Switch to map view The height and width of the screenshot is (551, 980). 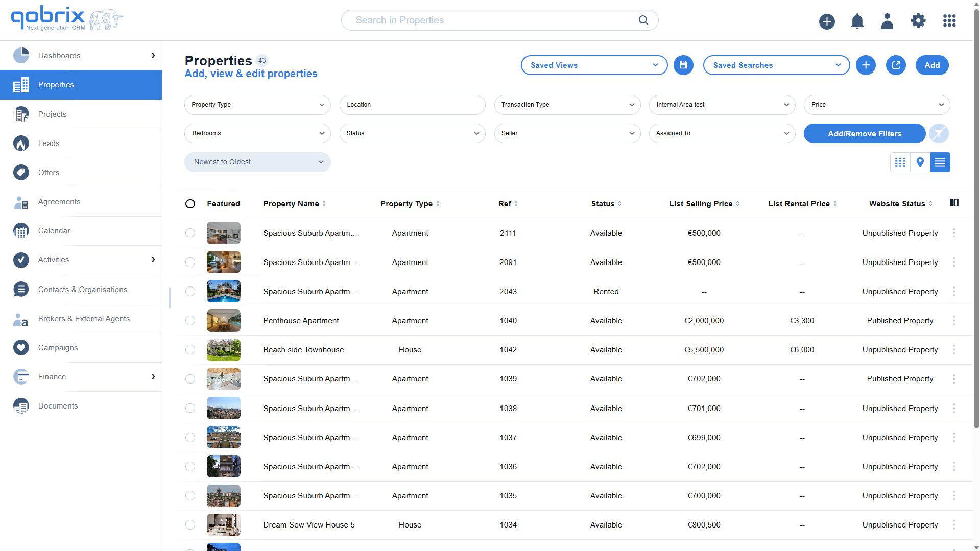point(920,162)
